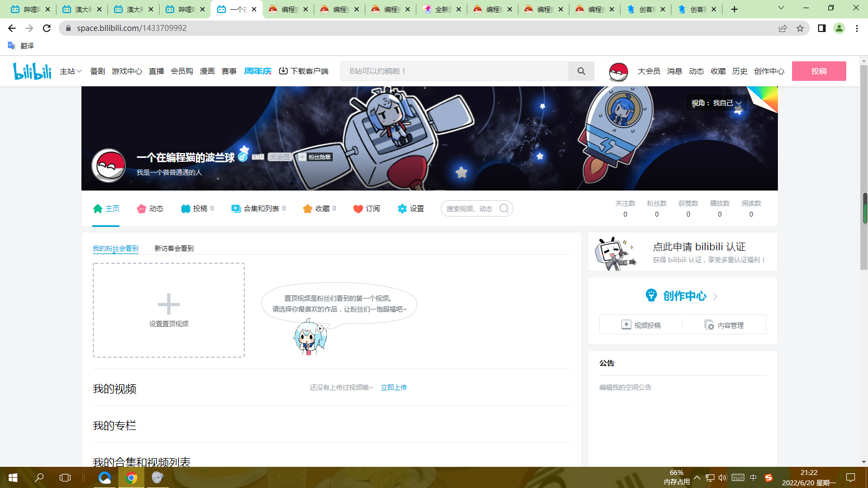868x488 pixels.
Task: Open 会员购 in the top navigation
Action: 182,71
